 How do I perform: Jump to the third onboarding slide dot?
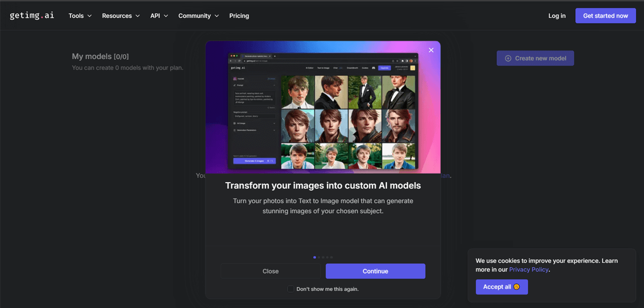[323, 257]
